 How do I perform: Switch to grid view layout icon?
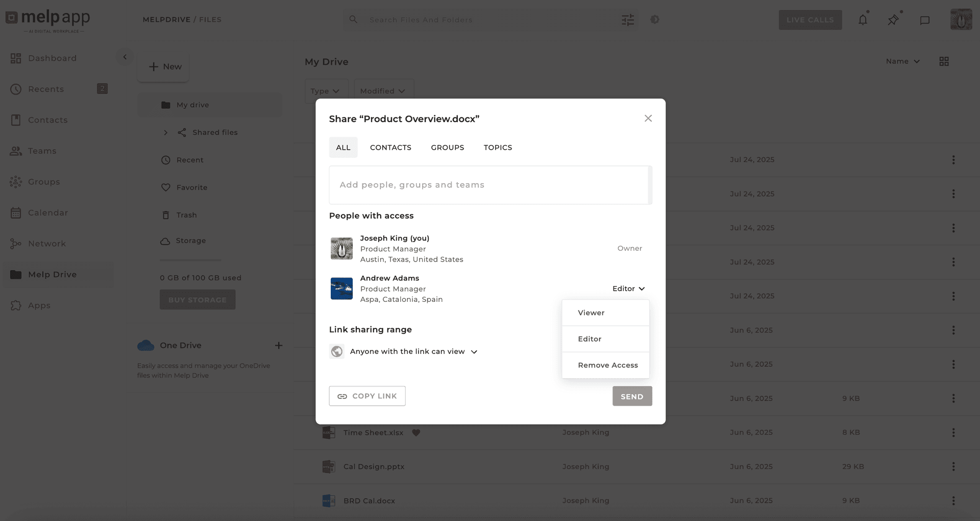(x=944, y=61)
